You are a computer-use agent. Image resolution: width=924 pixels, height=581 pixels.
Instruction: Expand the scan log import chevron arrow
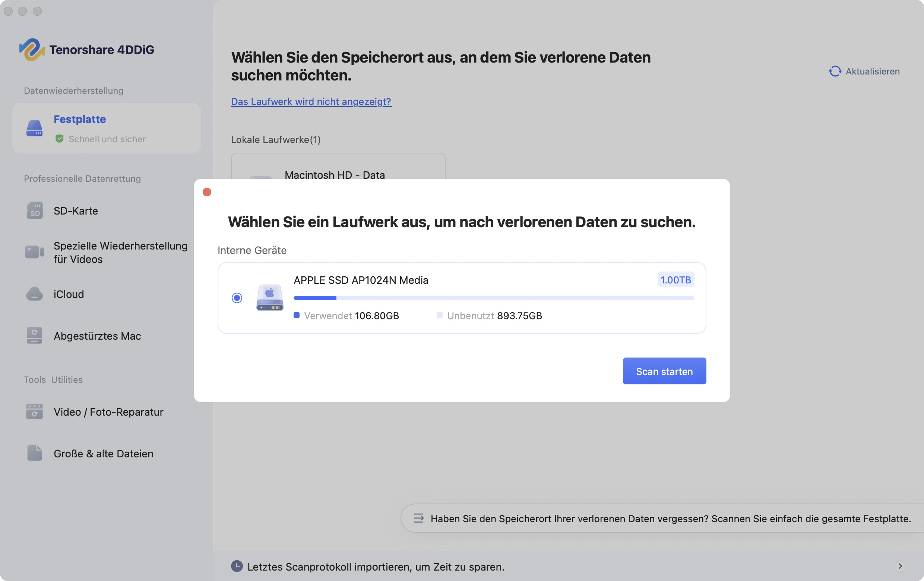tap(900, 566)
